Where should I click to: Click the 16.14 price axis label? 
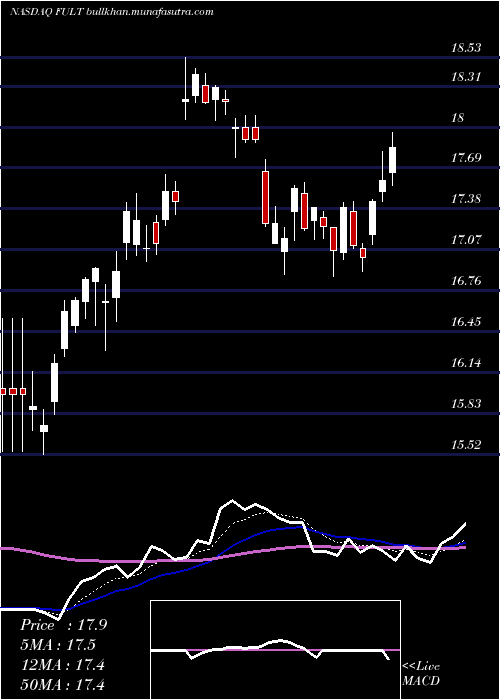tap(466, 362)
